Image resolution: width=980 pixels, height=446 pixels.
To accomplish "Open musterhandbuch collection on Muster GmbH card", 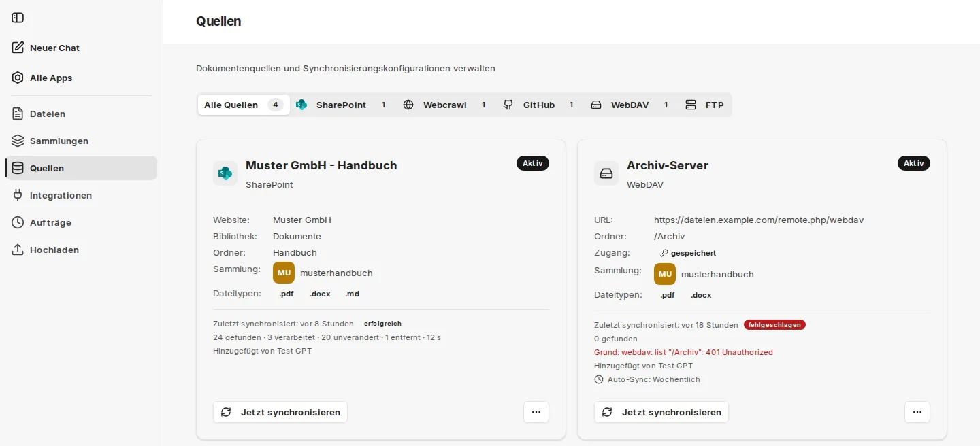I will tap(336, 273).
